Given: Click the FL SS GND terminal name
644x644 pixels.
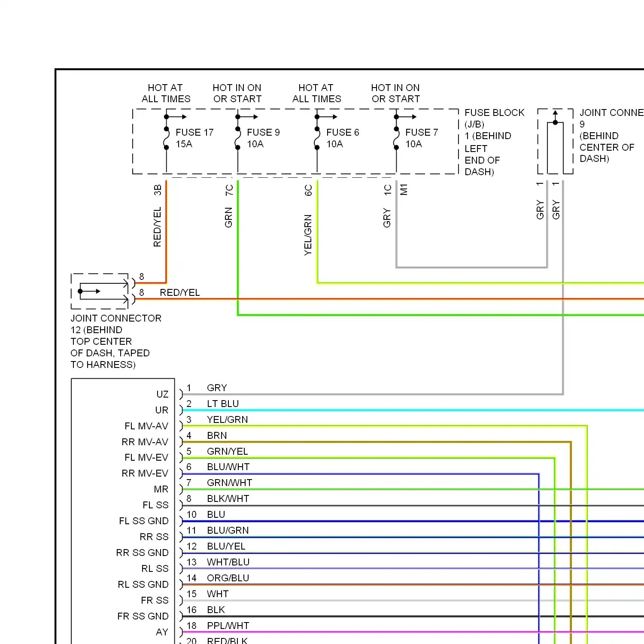Looking at the screenshot, I should [144, 521].
